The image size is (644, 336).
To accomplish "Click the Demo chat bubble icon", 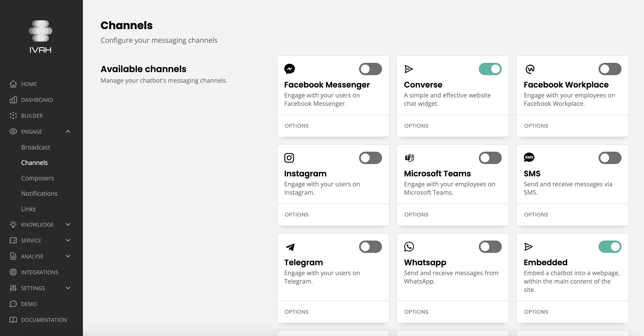I will (x=13, y=304).
